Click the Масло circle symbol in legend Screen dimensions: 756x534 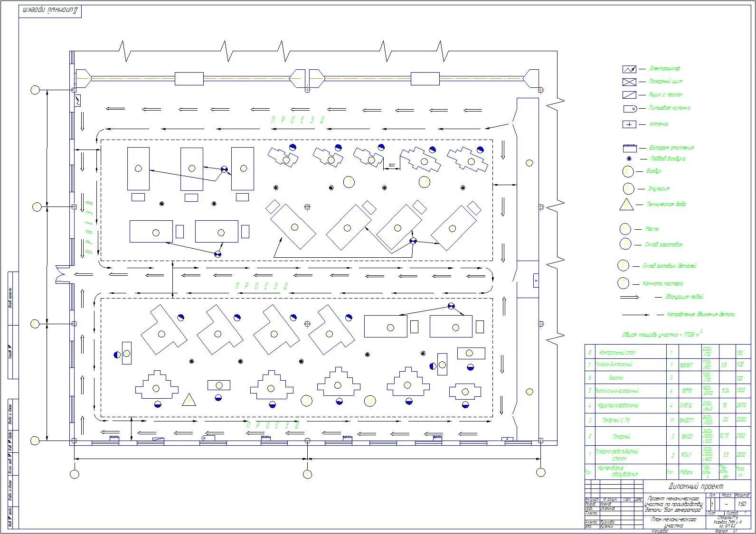click(x=625, y=229)
